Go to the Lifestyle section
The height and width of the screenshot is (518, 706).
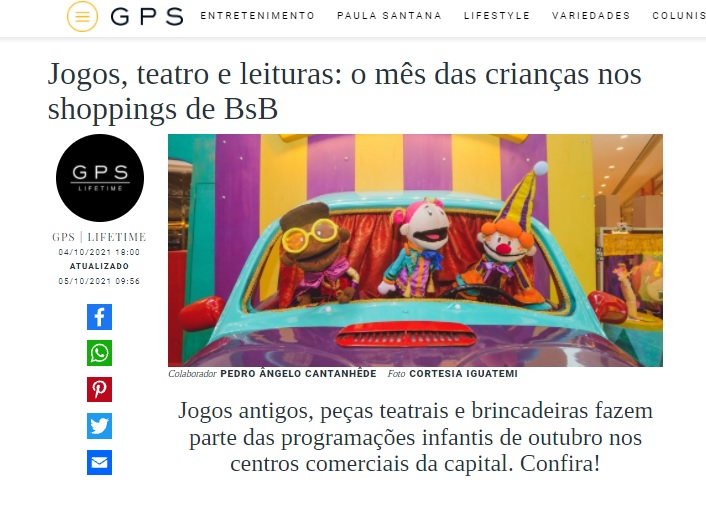(497, 16)
